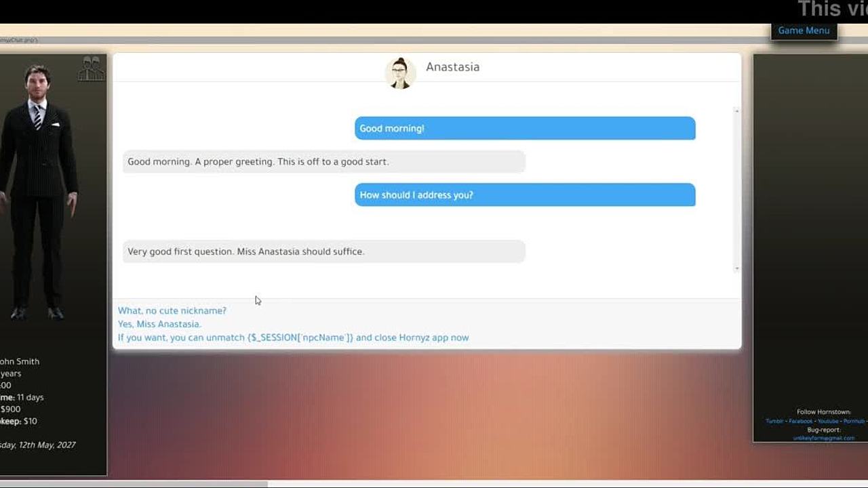Open the Tumblr follow link
The image size is (868, 488).
(x=774, y=421)
